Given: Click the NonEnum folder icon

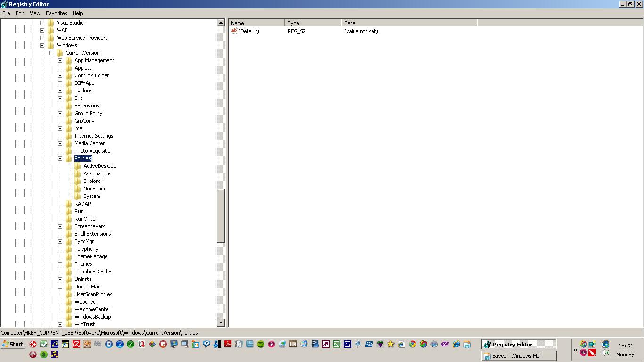Looking at the screenshot, I should tap(78, 189).
